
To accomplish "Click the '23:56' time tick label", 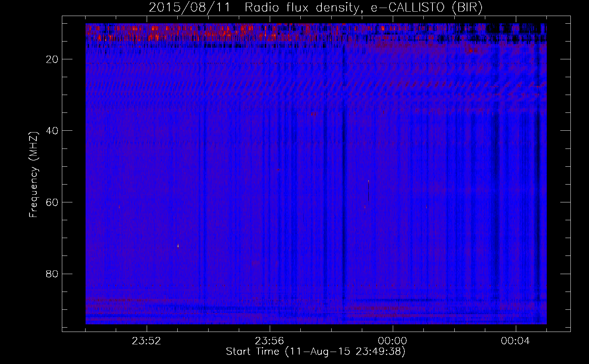I will click(269, 341).
